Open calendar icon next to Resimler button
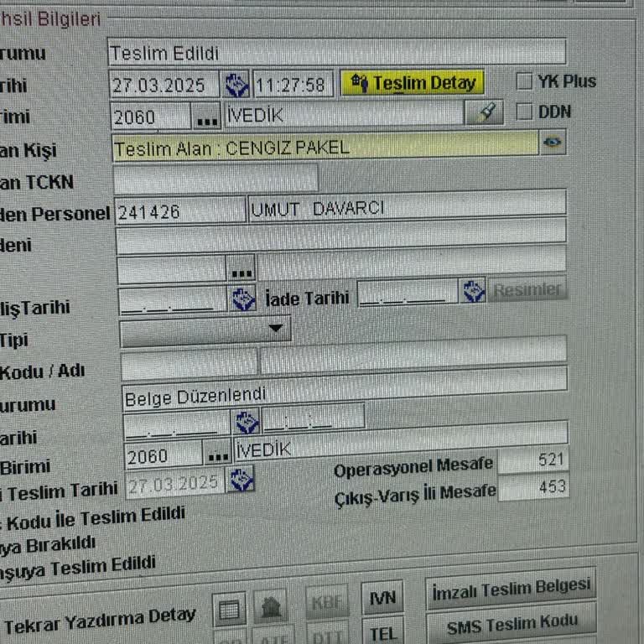This screenshot has height=644, width=644. pos(473,291)
